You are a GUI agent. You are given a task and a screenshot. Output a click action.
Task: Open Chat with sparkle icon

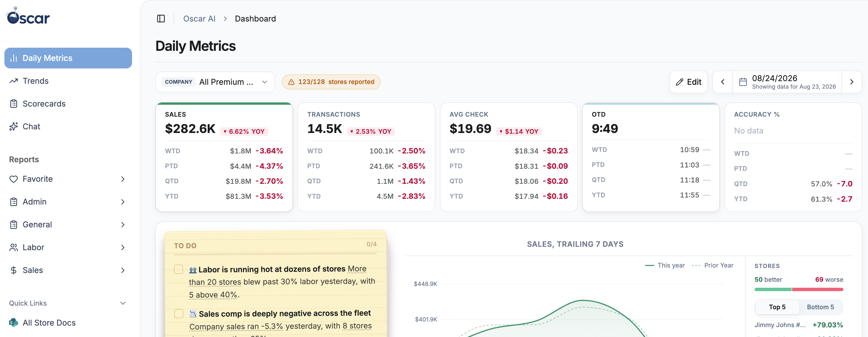[68, 127]
